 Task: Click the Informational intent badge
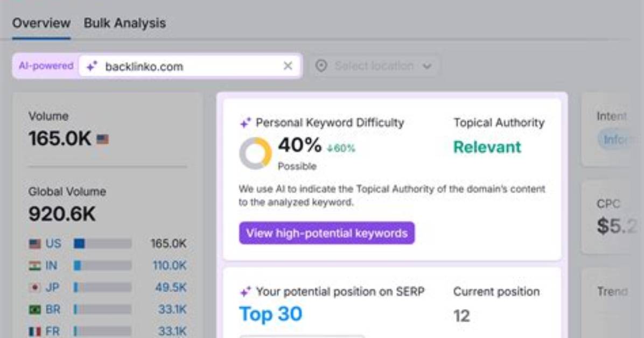(x=615, y=139)
